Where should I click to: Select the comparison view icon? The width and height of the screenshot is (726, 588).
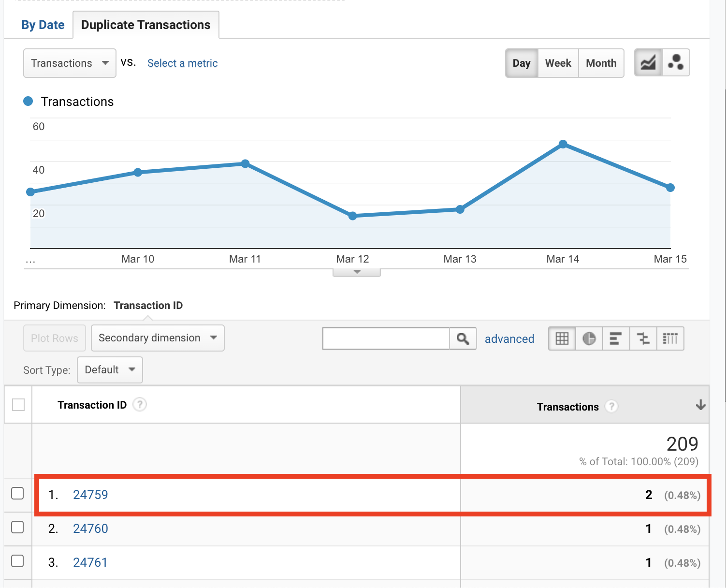point(643,338)
